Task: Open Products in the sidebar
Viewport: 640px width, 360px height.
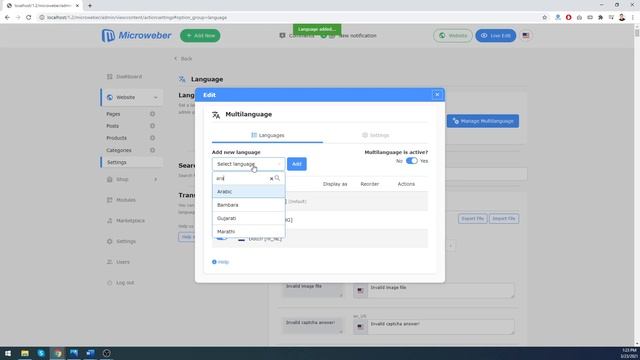Action: [117, 138]
